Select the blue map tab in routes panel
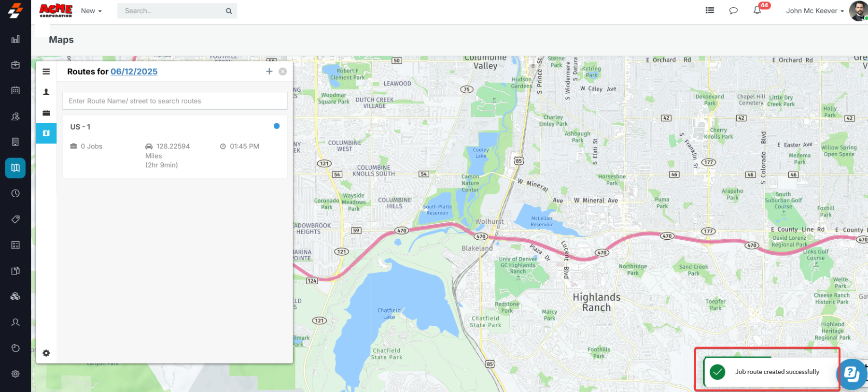Screen dimensions: 868x392 (46, 133)
